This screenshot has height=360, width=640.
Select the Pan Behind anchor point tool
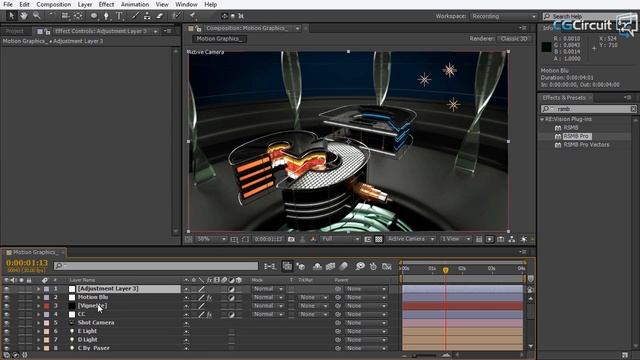click(78, 16)
